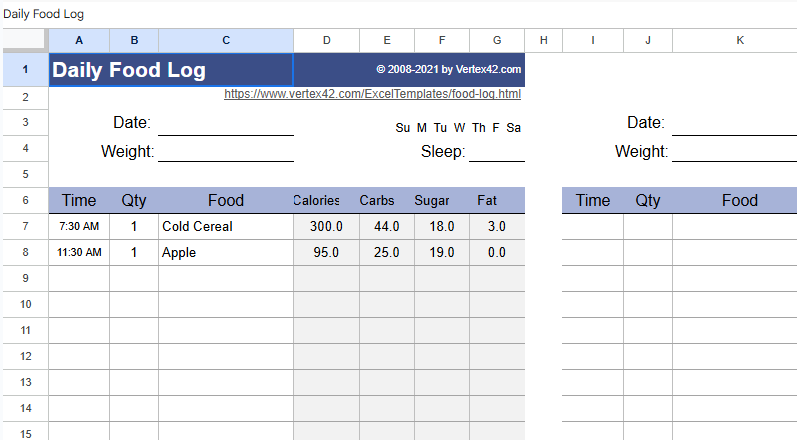
Task: Open the vertex42.com food-log hyperlink
Action: click(x=372, y=94)
